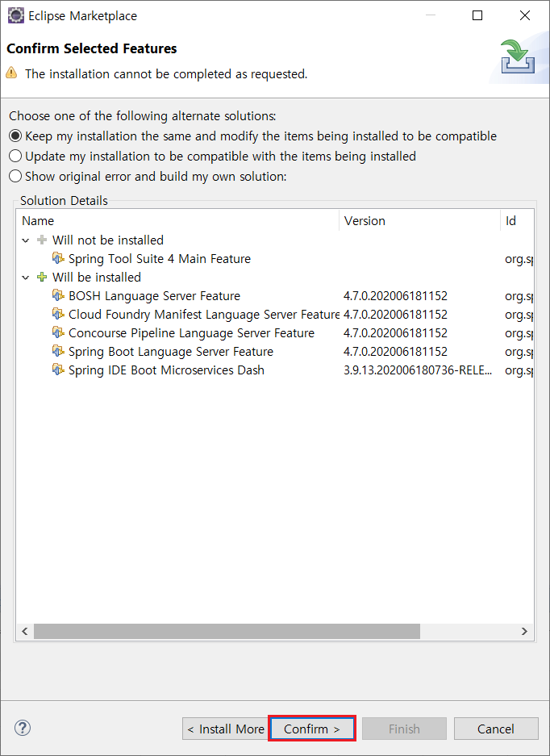Click the scrollbar right arrow
The height and width of the screenshot is (756, 550).
(524, 631)
